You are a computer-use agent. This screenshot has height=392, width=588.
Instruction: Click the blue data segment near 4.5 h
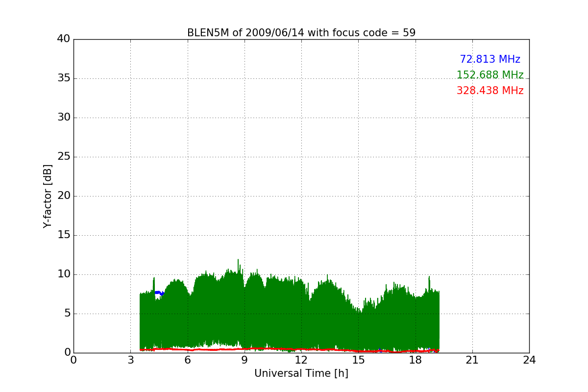click(x=160, y=293)
